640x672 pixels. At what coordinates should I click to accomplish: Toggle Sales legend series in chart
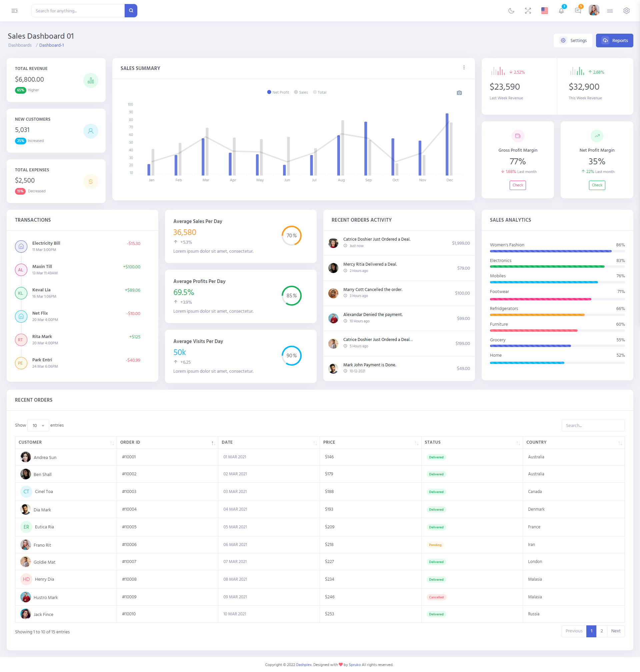(301, 92)
